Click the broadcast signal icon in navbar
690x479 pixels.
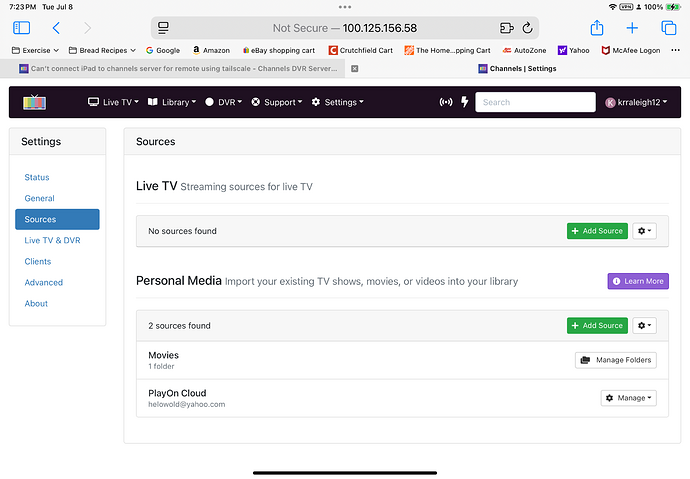[445, 102]
